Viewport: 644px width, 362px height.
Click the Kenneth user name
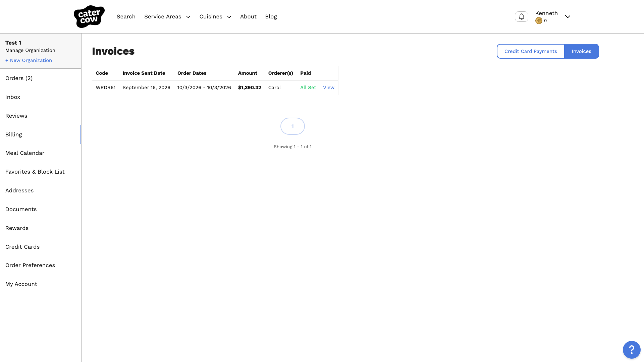(546, 13)
